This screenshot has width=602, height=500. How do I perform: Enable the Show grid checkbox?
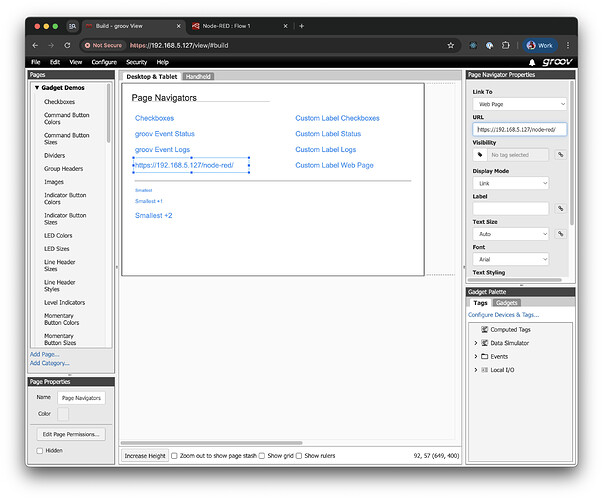coord(262,456)
